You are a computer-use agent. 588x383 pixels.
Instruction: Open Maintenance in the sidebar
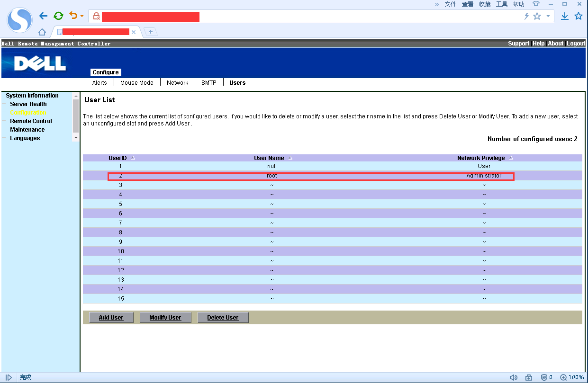(27, 130)
